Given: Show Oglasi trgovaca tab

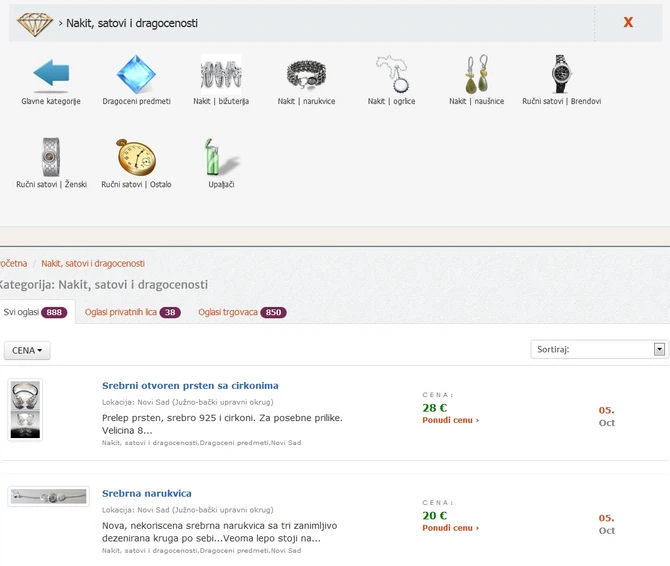Looking at the screenshot, I should pos(242,312).
